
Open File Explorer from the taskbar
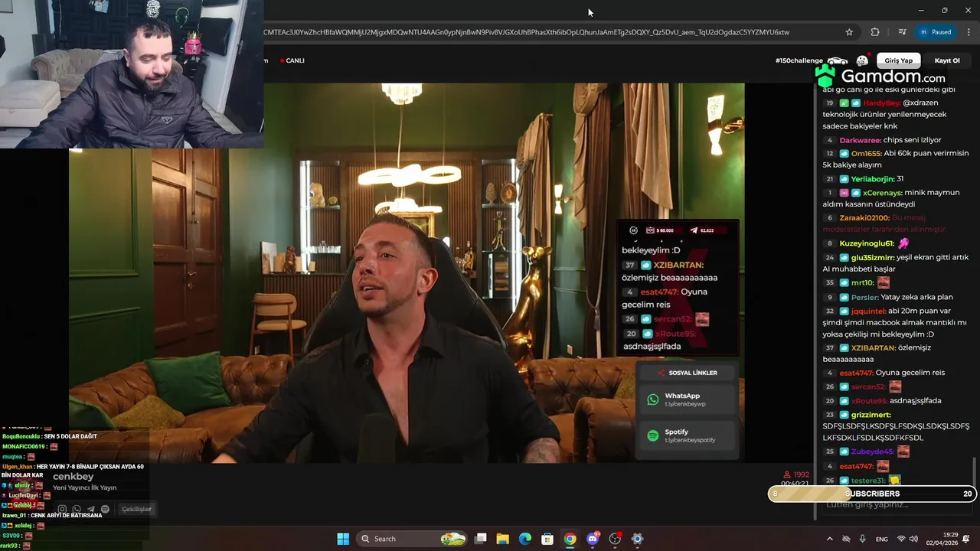[502, 539]
